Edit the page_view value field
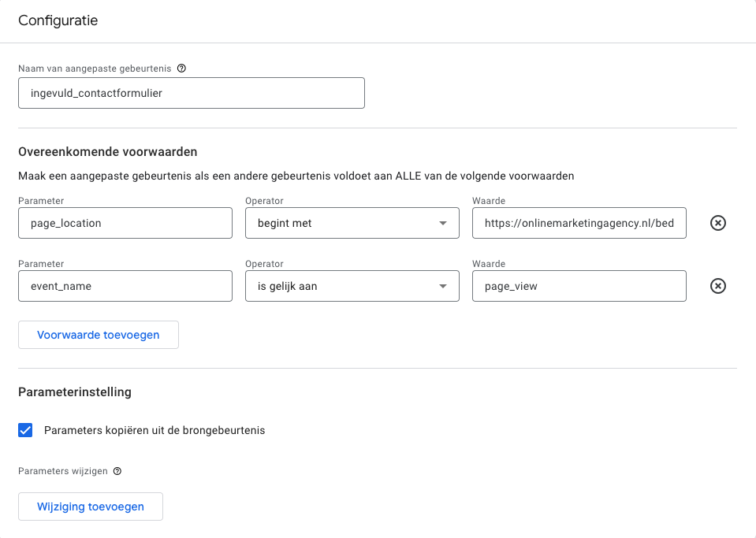This screenshot has width=756, height=538. point(579,286)
